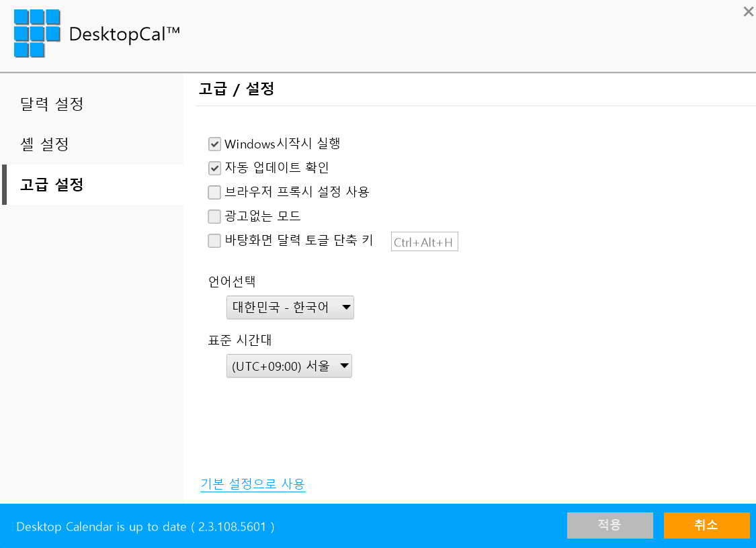Image resolution: width=756 pixels, height=548 pixels.
Task: Click the 언어선택 label
Action: coord(232,281)
